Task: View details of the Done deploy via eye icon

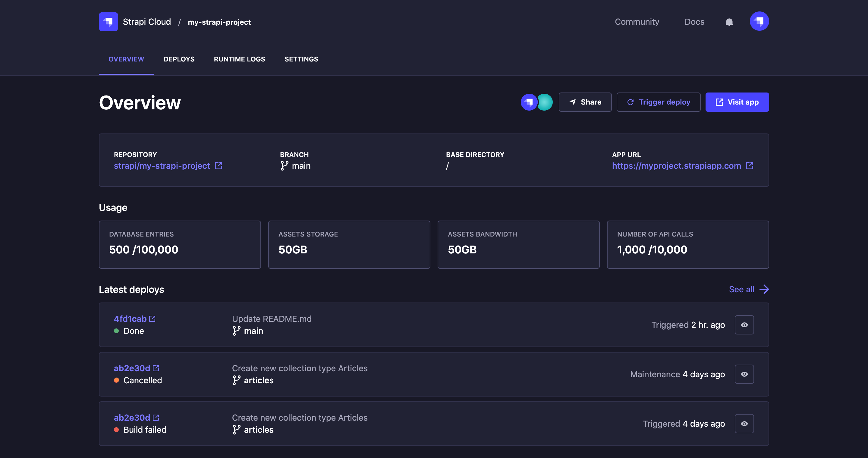Action: 744,325
